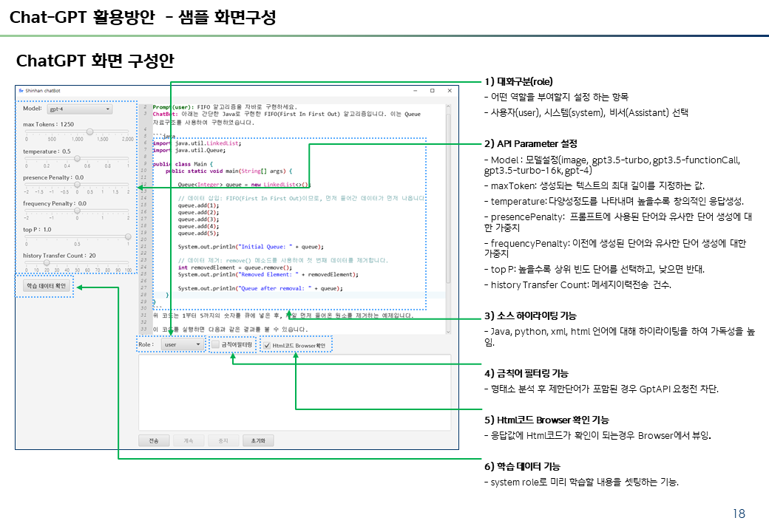
Task: Uncheck the Html코드 Browser확인 checkbox
Action: [267, 345]
